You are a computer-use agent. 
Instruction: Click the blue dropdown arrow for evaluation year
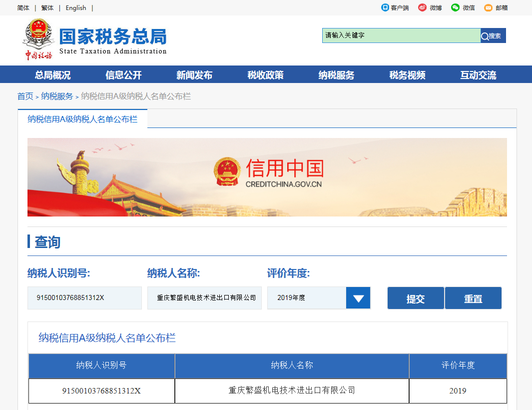[358, 298]
